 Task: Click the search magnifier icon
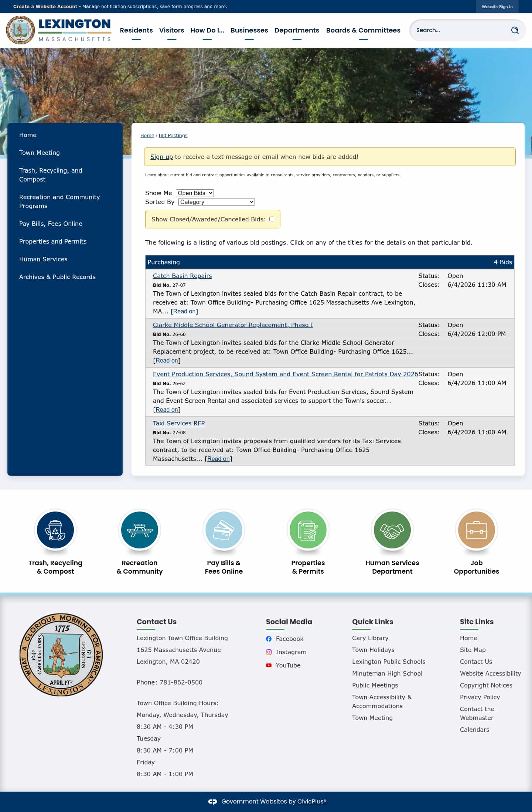tap(515, 30)
